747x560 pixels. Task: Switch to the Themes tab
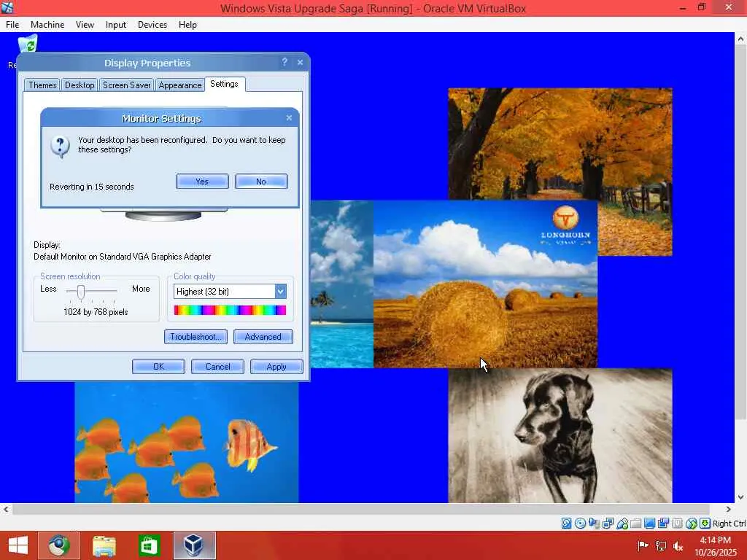point(42,85)
